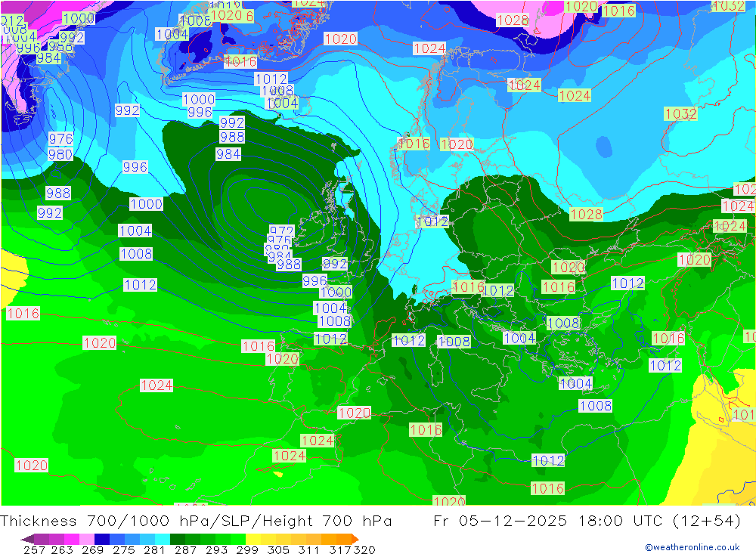
Task: Click legend value 257
Action: 34,549
